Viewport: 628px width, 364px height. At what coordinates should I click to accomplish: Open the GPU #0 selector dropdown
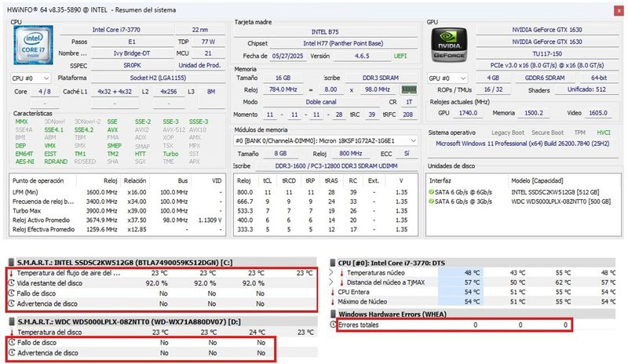coord(447,78)
